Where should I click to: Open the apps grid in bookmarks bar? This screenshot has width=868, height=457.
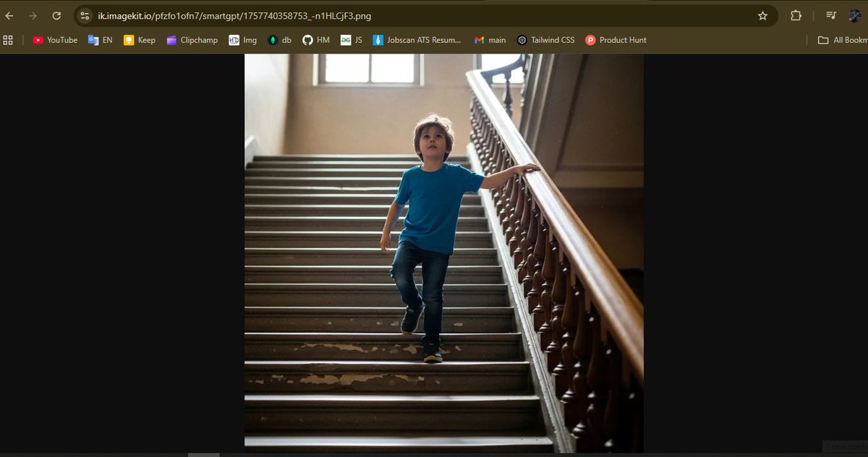[9, 40]
